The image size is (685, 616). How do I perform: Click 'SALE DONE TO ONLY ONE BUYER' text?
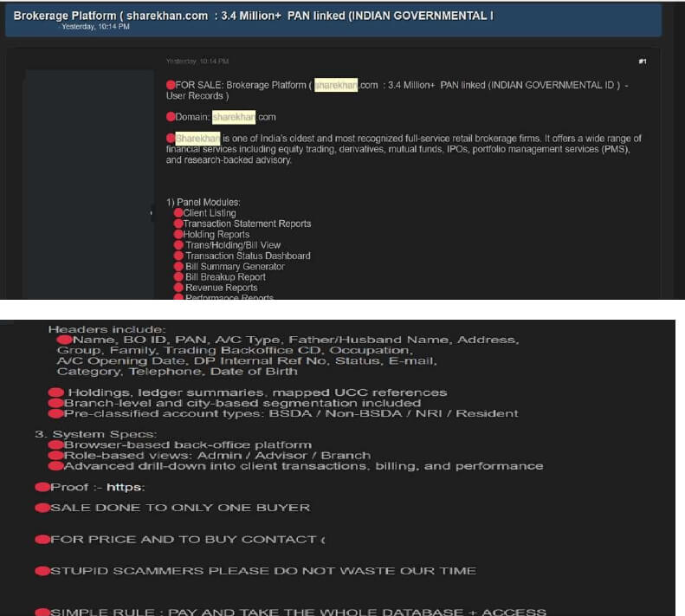(180, 508)
